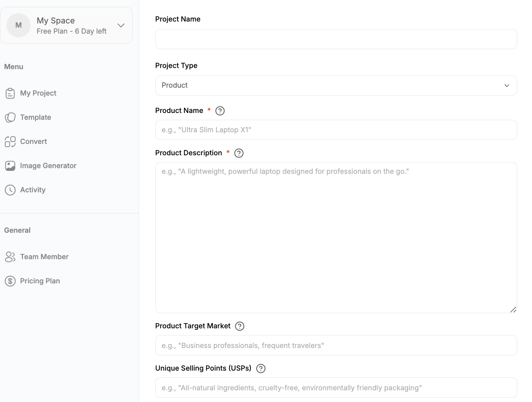The height and width of the screenshot is (402, 532).
Task: Click inside the Product Description textarea
Action: click(x=336, y=238)
